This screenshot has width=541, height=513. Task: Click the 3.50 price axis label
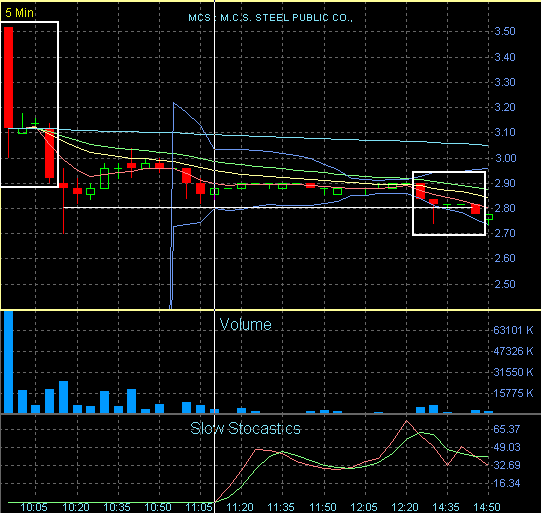tap(505, 31)
